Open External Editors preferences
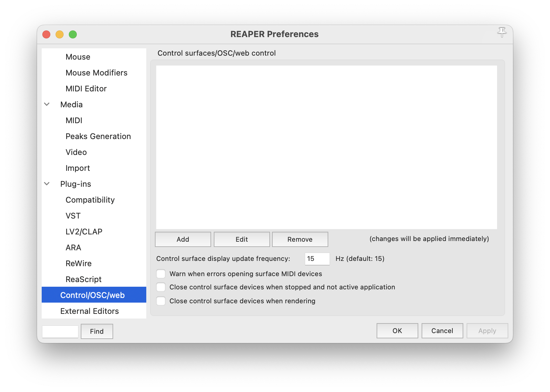 click(x=94, y=311)
